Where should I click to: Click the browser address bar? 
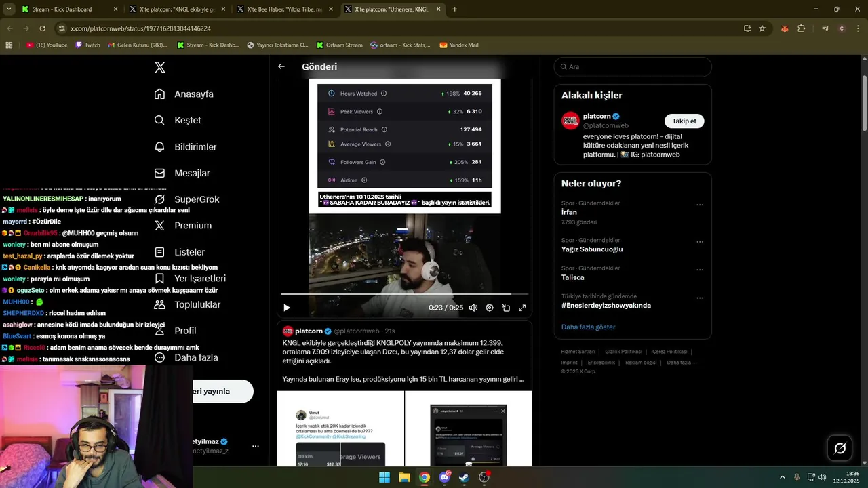(400, 28)
